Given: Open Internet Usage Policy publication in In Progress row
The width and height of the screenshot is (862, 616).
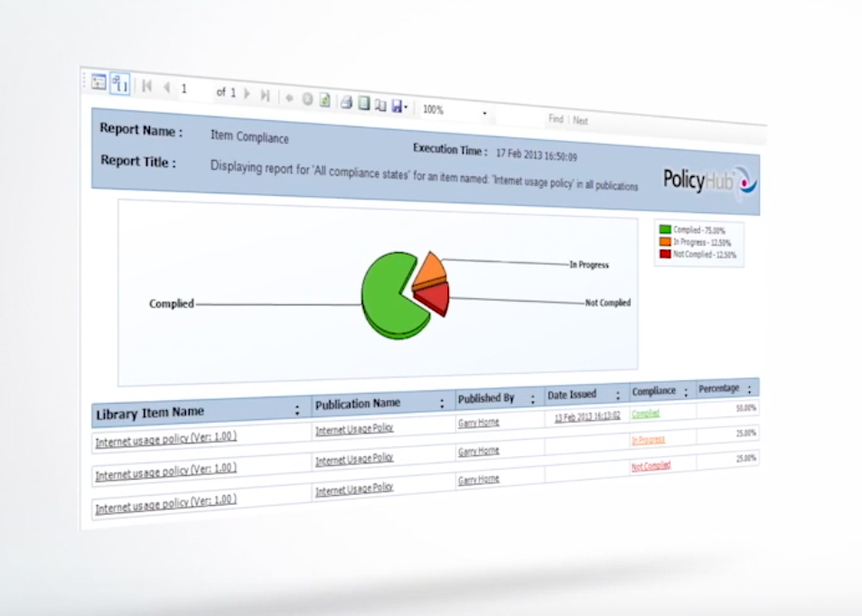Looking at the screenshot, I should [x=354, y=458].
